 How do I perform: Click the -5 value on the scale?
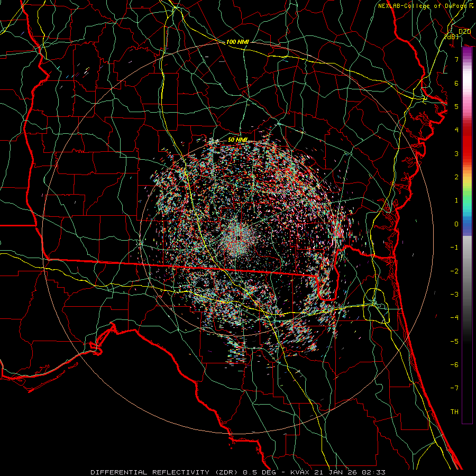point(454,342)
